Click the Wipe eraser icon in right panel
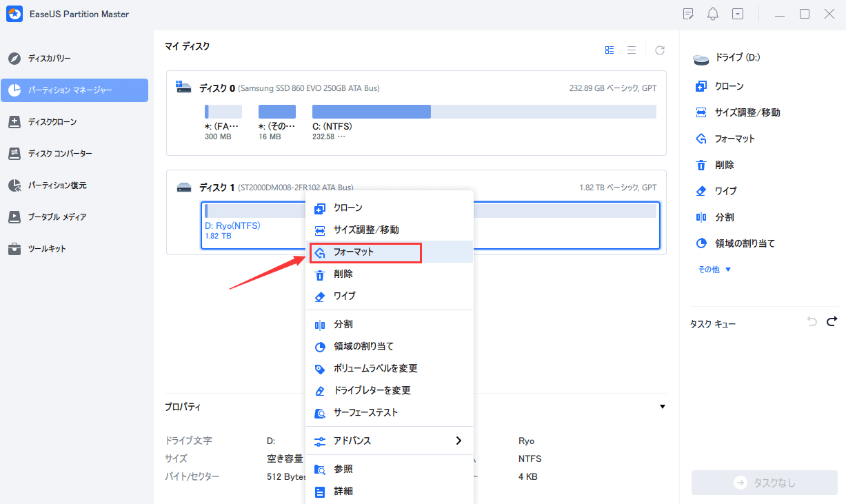 pos(701,191)
